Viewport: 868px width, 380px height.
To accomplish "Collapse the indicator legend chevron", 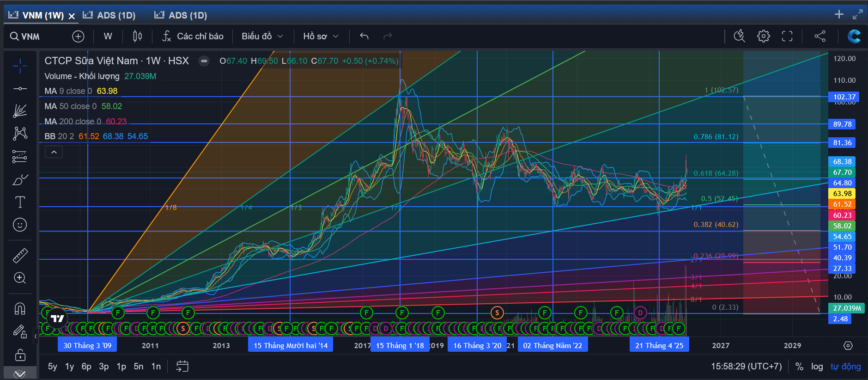I will point(54,152).
